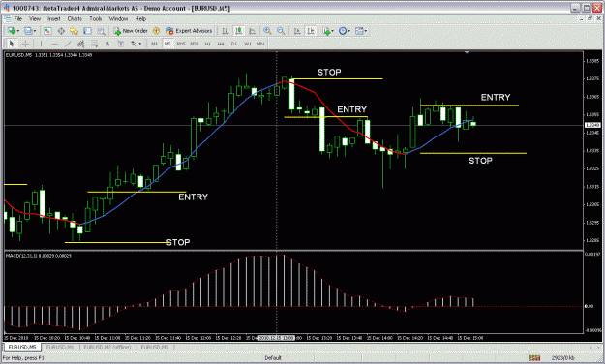Click the highlighted crosshair date label on the time axis
605x364 pixels.
276,338
